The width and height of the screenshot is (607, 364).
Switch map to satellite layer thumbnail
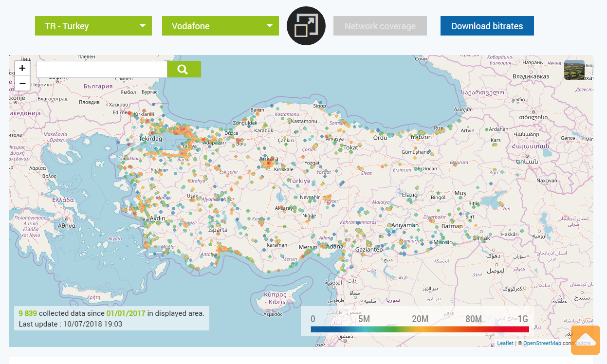click(574, 70)
